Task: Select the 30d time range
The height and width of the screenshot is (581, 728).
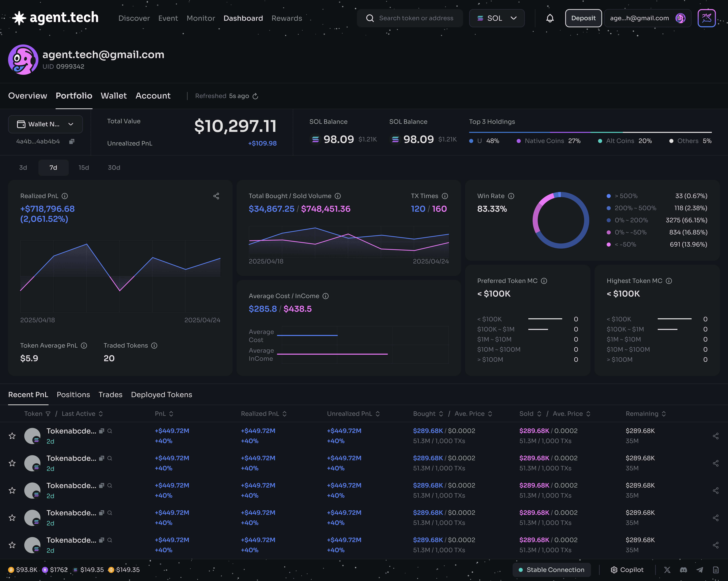Action: (114, 168)
